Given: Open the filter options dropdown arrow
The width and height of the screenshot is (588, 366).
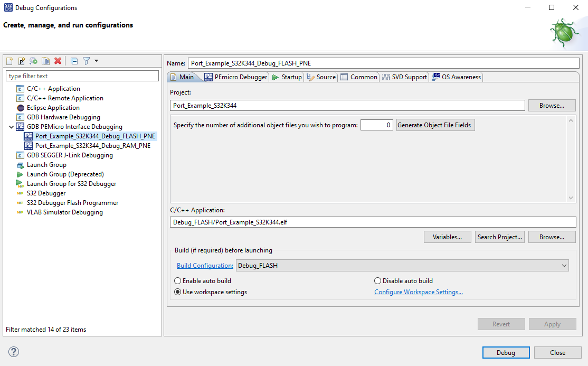Looking at the screenshot, I should click(96, 61).
